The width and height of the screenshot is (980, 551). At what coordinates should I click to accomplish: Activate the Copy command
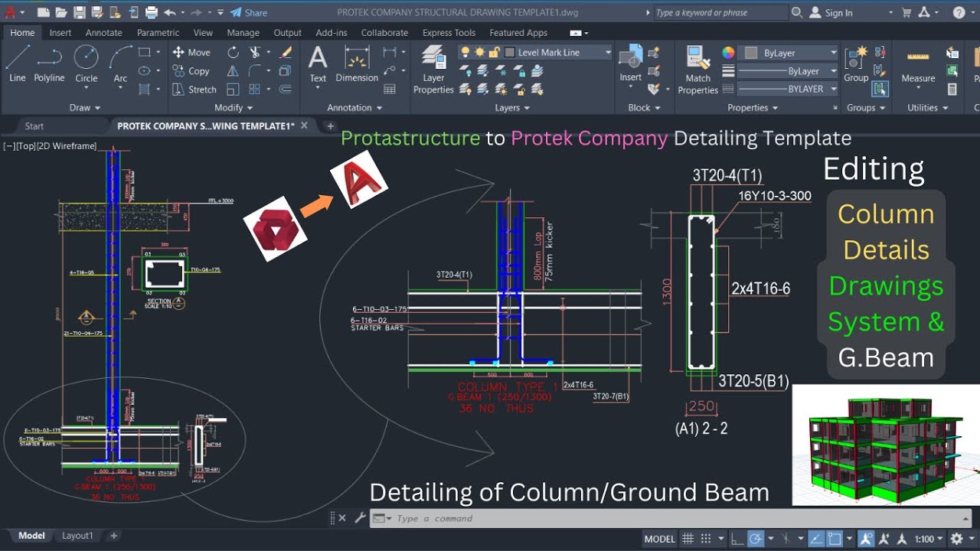pyautogui.click(x=191, y=70)
